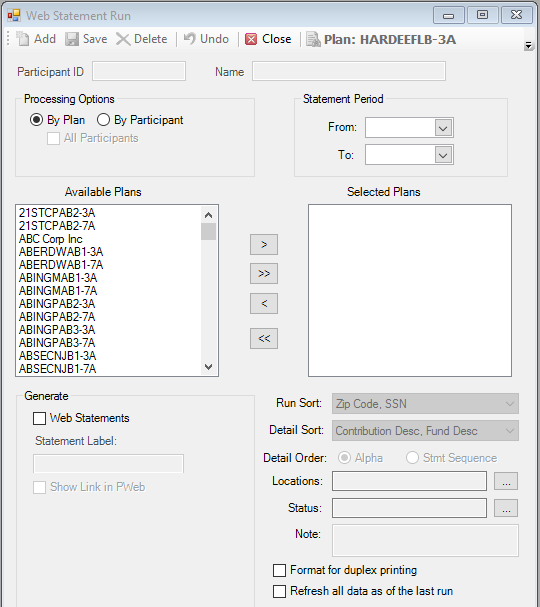Viewport: 540px width, 607px height.
Task: Open the Statement Period From dropdown
Action: click(x=443, y=128)
